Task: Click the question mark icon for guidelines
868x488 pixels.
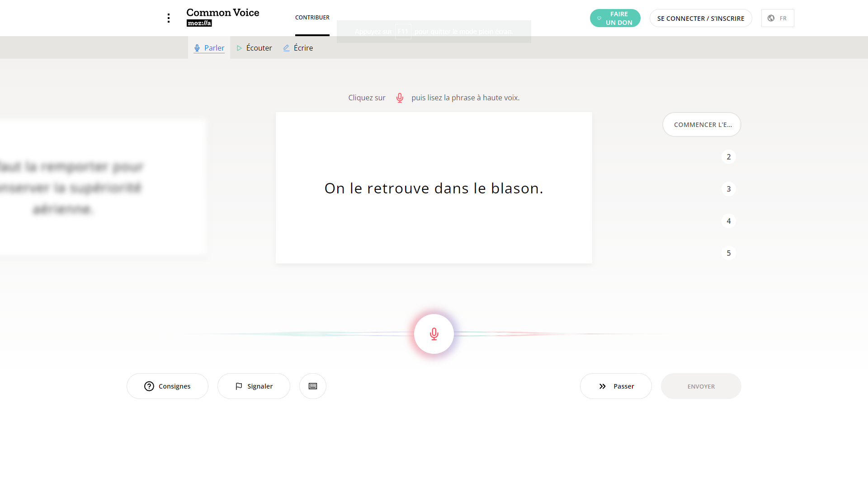Action: click(x=149, y=386)
